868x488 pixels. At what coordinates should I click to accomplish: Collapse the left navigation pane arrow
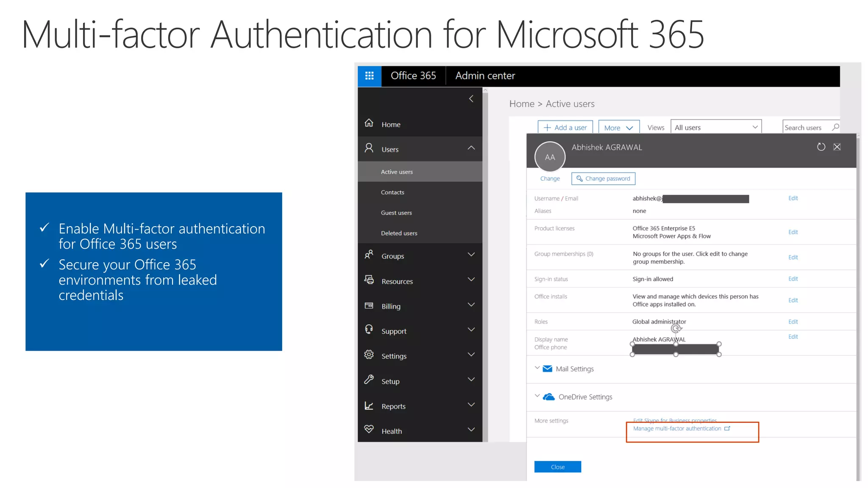pyautogui.click(x=471, y=99)
